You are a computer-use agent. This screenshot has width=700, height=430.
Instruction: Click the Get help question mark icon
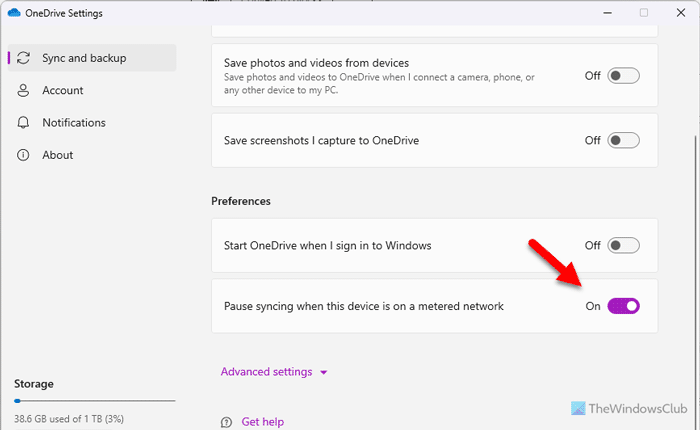point(227,422)
